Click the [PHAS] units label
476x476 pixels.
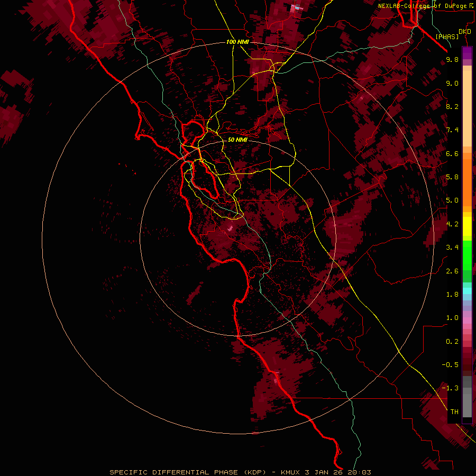coord(447,37)
